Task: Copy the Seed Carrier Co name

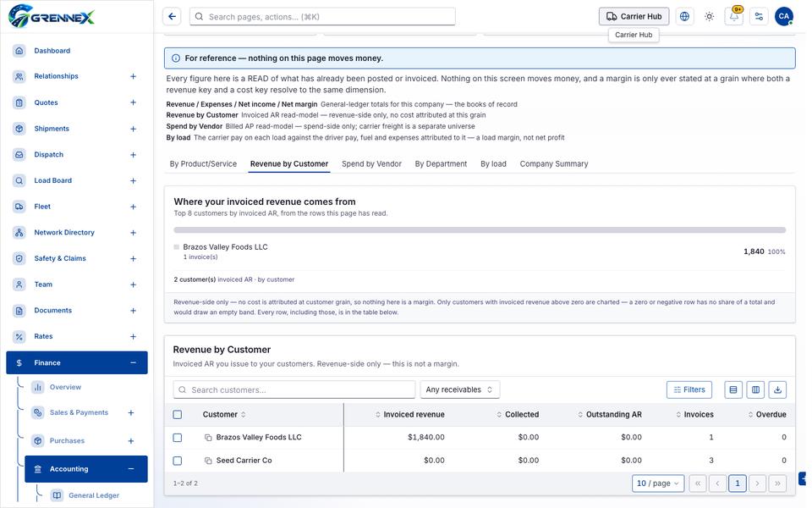Action: tap(208, 461)
